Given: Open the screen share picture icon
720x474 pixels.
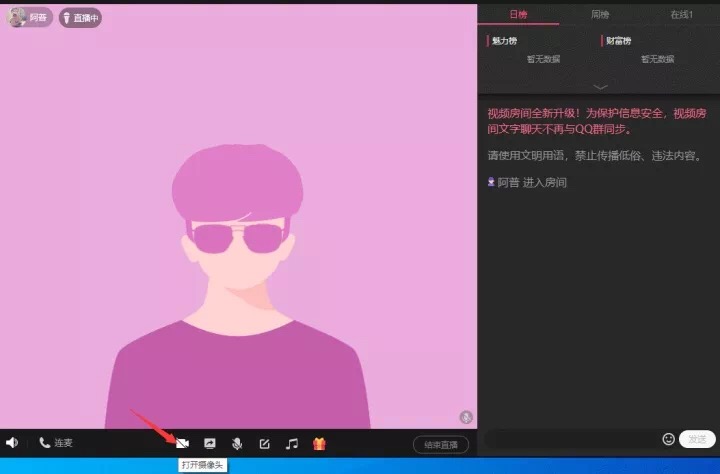Looking at the screenshot, I should (x=210, y=443).
